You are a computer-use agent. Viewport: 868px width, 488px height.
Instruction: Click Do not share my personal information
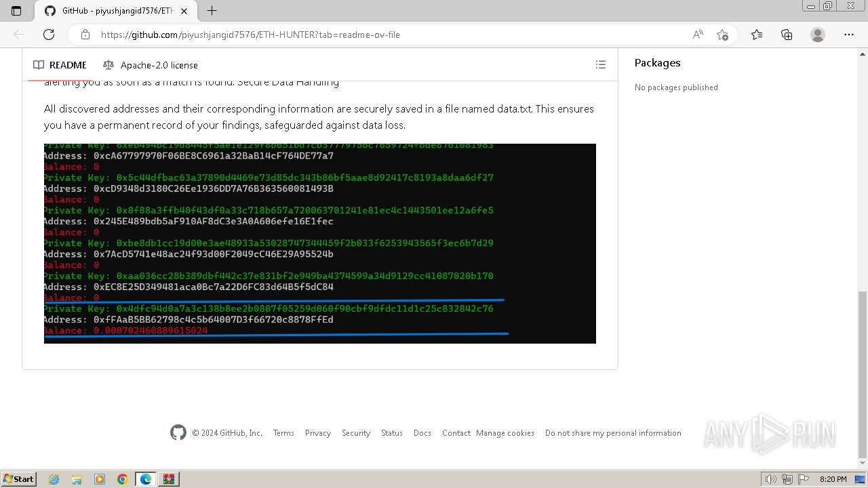[x=613, y=433]
